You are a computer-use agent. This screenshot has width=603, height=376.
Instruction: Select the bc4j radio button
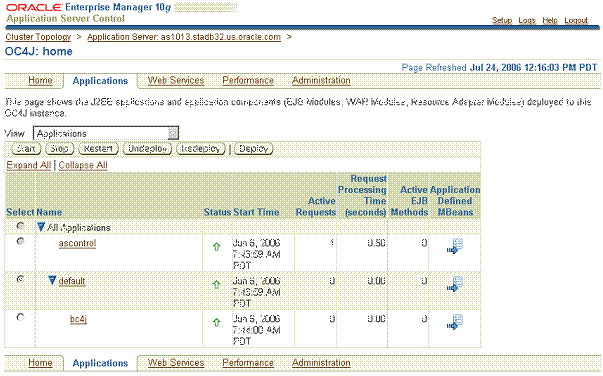[20, 317]
